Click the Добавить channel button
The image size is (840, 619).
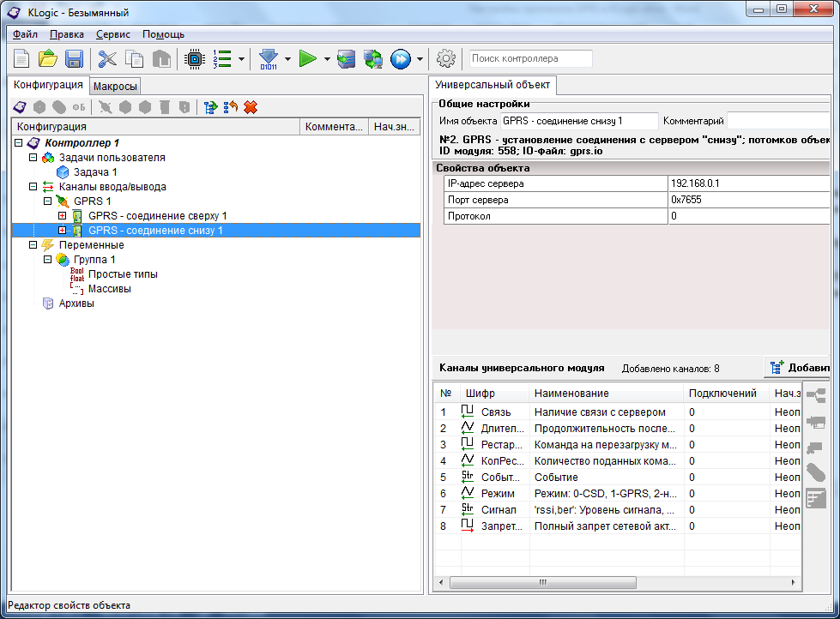click(798, 368)
